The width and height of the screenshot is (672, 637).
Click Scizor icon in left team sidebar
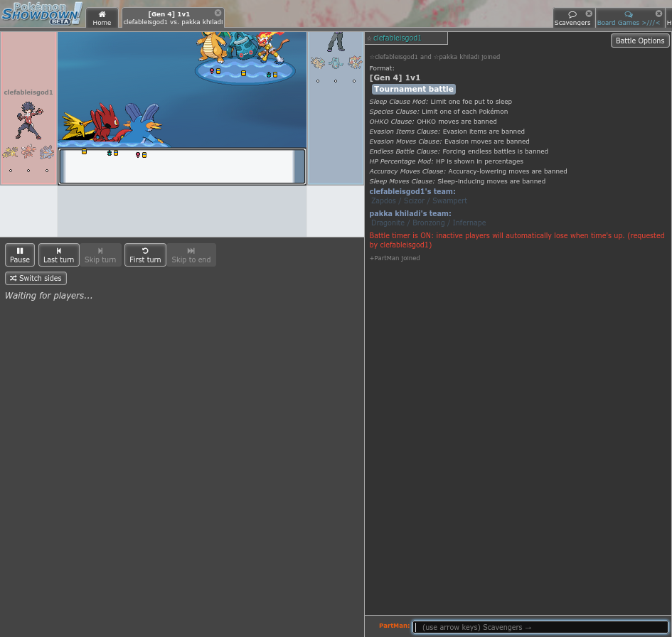click(x=28, y=152)
